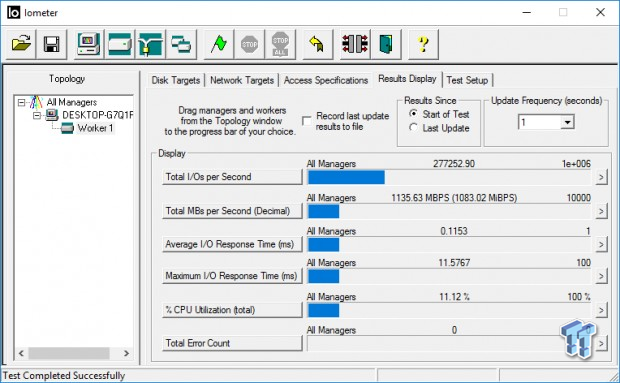Screen dimensions: 620x383
Task: Open arrow beside Average I/O Response Time bar
Action: 601,244
